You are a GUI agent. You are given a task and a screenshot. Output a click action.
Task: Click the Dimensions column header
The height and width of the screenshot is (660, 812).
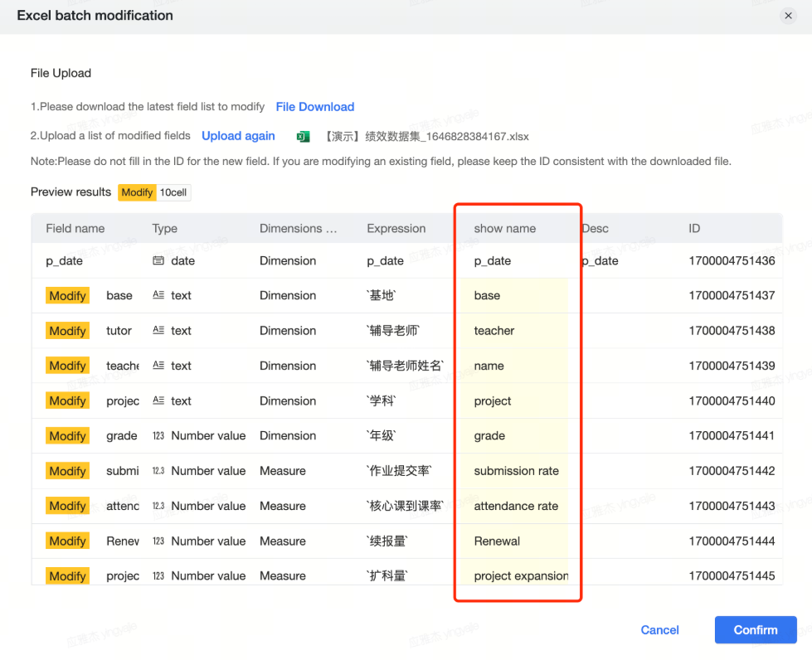tap(299, 228)
